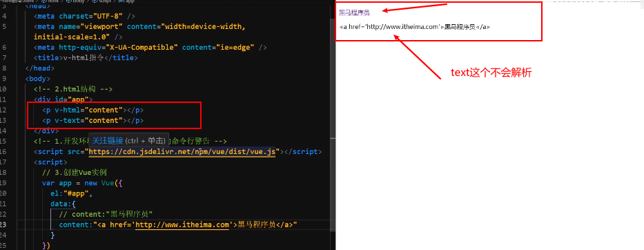This screenshot has height=250, width=644.
Task: Click the standalone <script> tag on line 17
Action: pos(50,162)
